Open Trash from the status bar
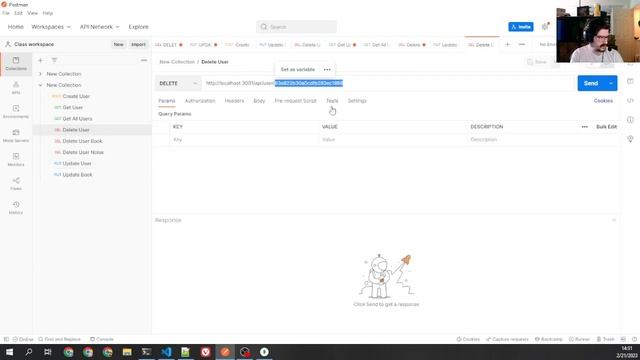Image resolution: width=640 pixels, height=360 pixels. [x=605, y=339]
